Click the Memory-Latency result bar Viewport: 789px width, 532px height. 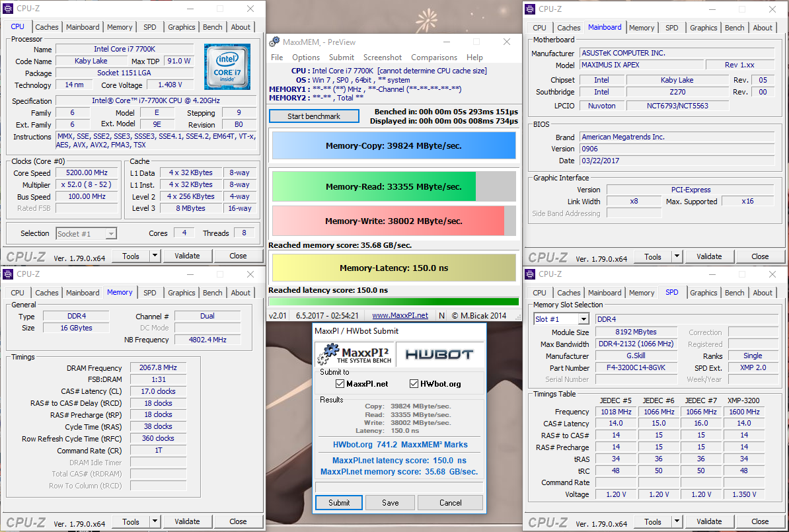pos(394,268)
